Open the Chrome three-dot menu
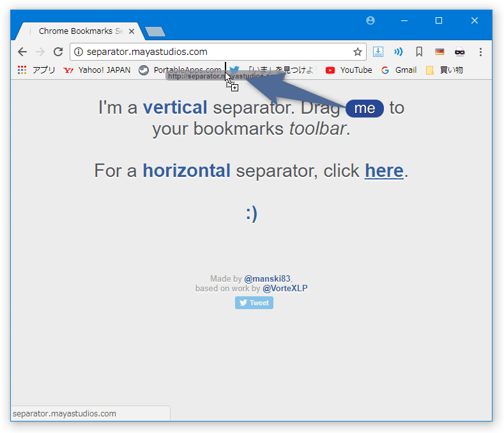This screenshot has height=433, width=504. 480,52
